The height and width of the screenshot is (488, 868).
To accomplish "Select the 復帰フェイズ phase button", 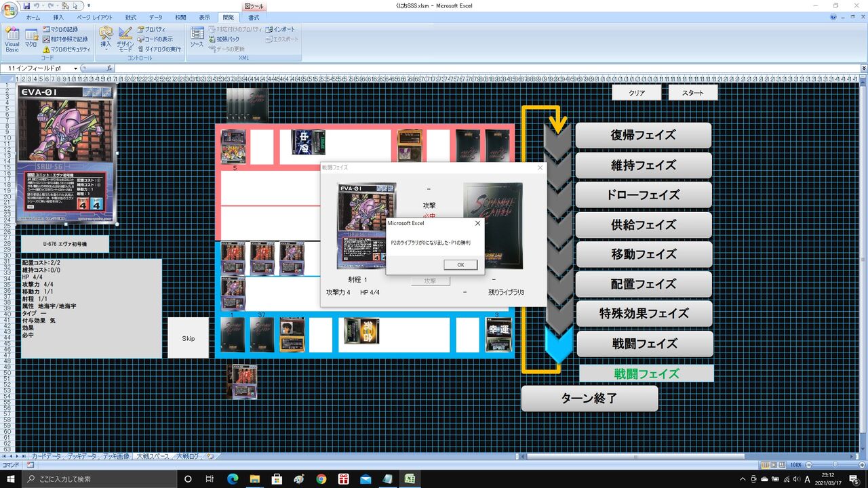I will [644, 136].
